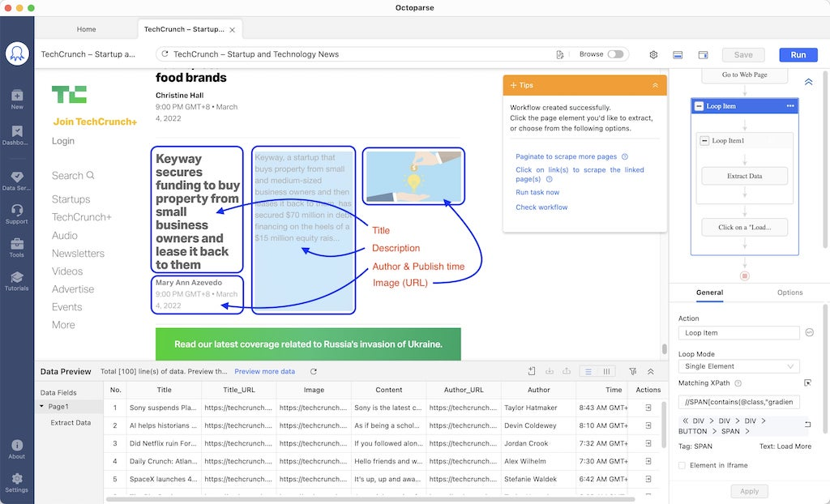Open the Support section in the sidebar
Screen dimensions: 830x504
click(x=17, y=214)
